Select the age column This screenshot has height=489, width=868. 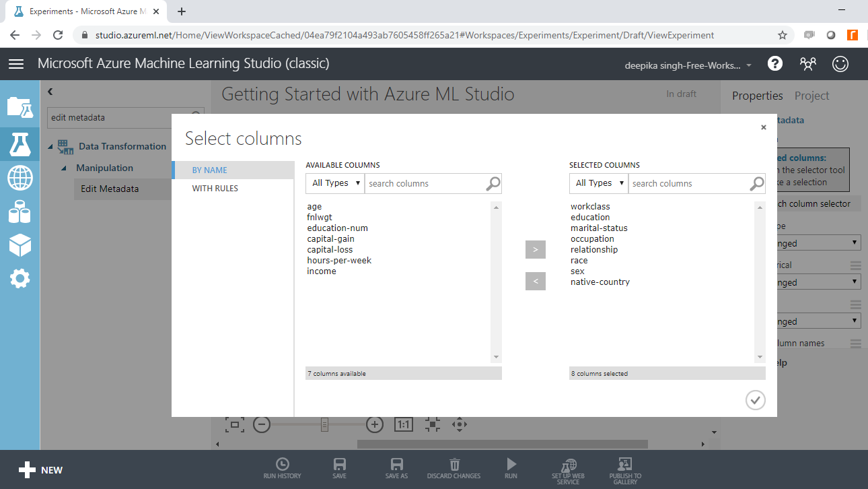click(314, 207)
